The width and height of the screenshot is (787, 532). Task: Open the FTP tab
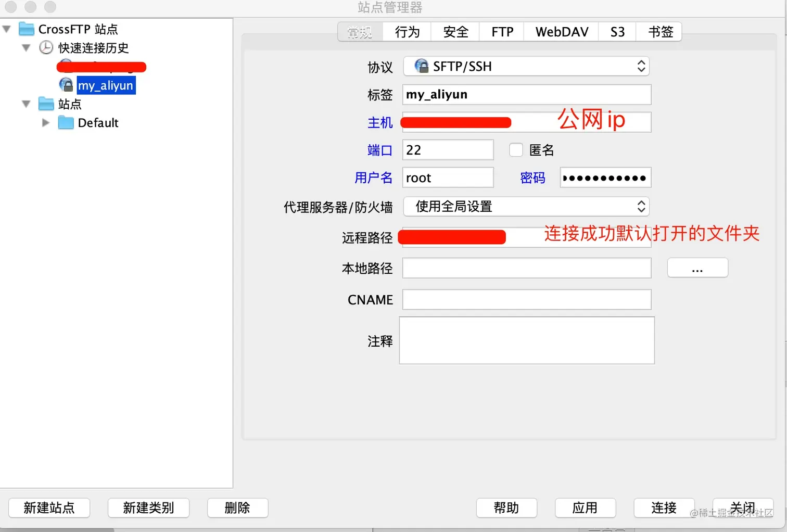coord(502,32)
